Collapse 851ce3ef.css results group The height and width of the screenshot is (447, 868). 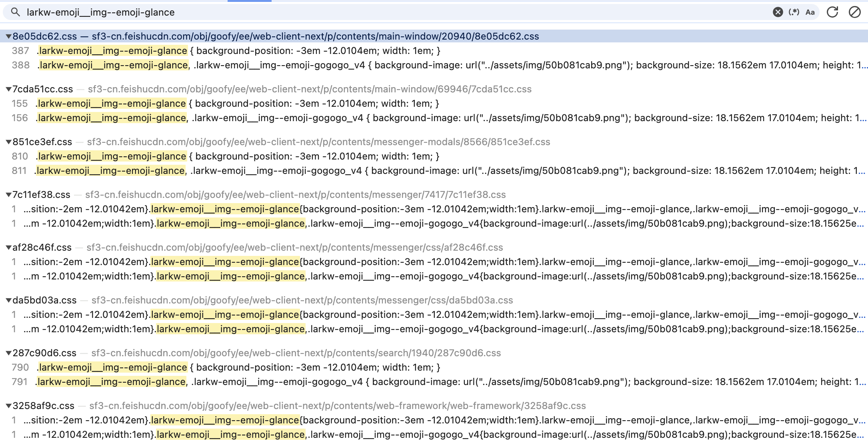coord(8,142)
